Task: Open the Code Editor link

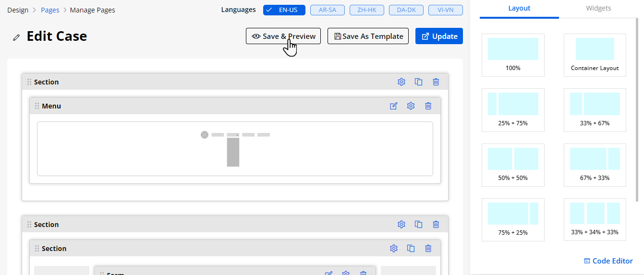Action: point(608,261)
